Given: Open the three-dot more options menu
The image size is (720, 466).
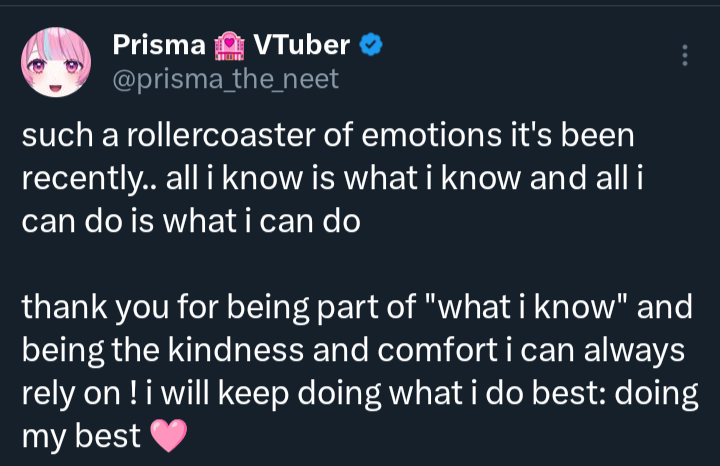Looking at the screenshot, I should (x=685, y=55).
